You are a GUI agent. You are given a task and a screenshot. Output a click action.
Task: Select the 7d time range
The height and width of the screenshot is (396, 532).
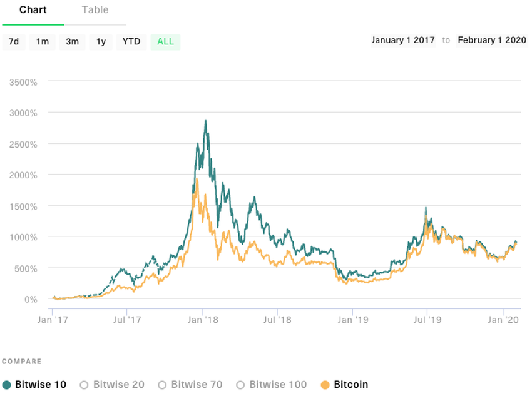click(14, 41)
